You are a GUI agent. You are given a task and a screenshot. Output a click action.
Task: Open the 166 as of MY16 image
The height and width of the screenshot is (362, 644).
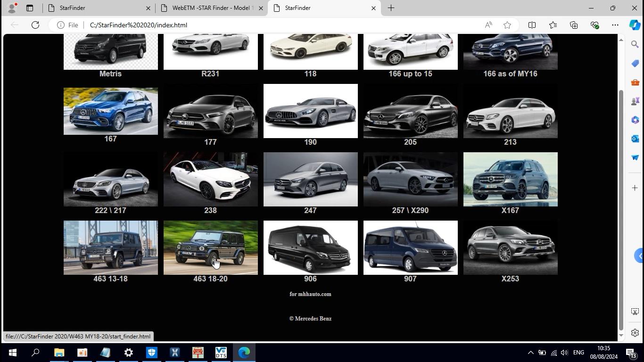[510, 52]
